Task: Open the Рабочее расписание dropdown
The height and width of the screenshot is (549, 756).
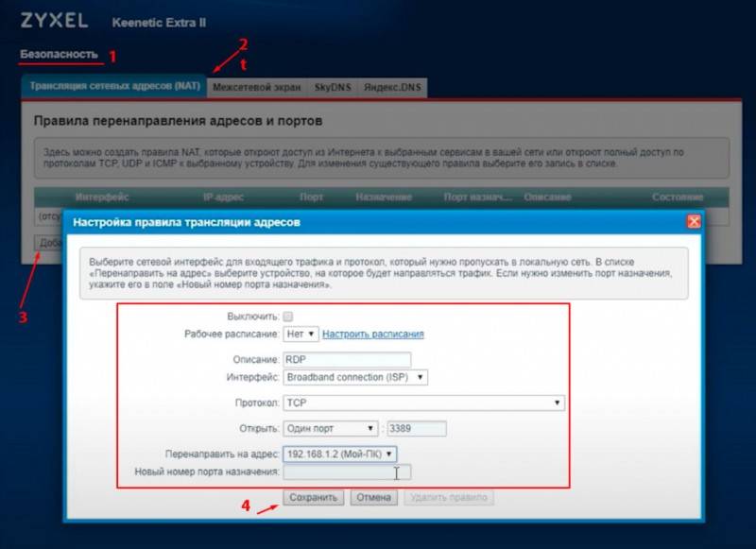Action: click(301, 334)
